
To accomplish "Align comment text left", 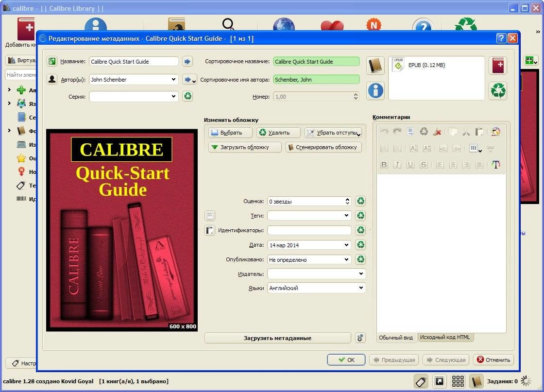I will pos(440,165).
